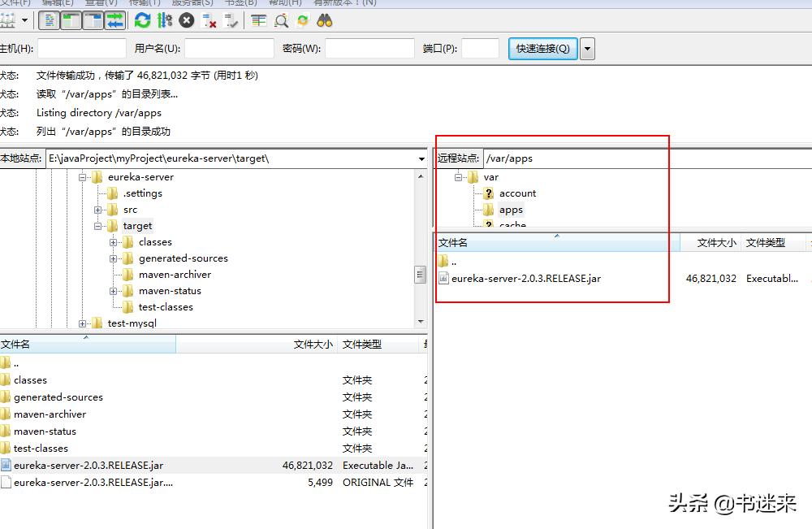Viewport: 812px width, 529px height.
Task: Expand the maven-status node in tree
Action: point(113,291)
